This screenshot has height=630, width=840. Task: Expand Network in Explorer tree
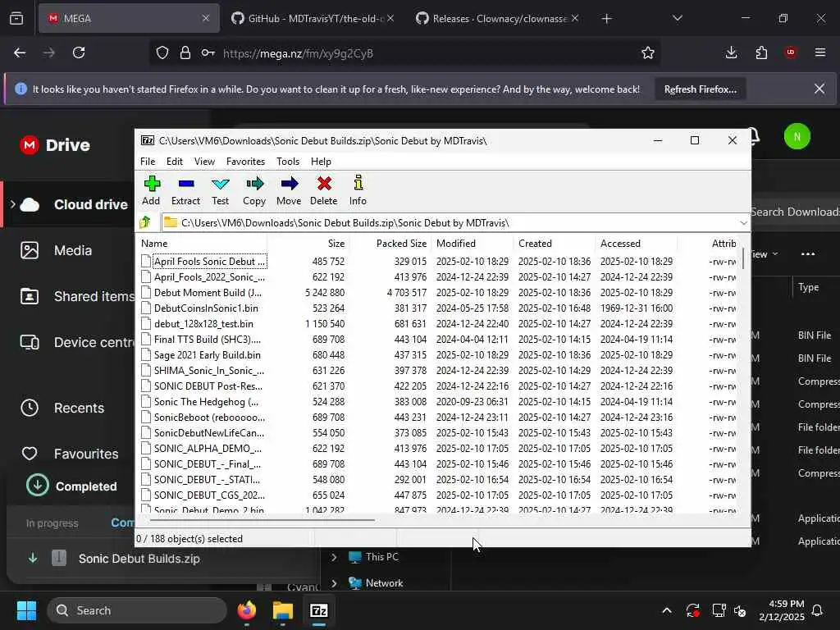pyautogui.click(x=334, y=583)
